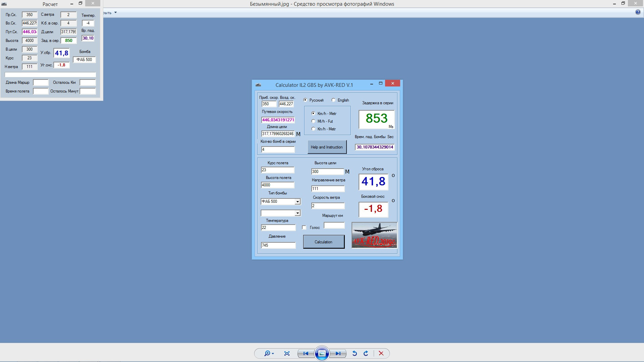
Task: Enable the Голос checkbox
Action: pyautogui.click(x=304, y=228)
